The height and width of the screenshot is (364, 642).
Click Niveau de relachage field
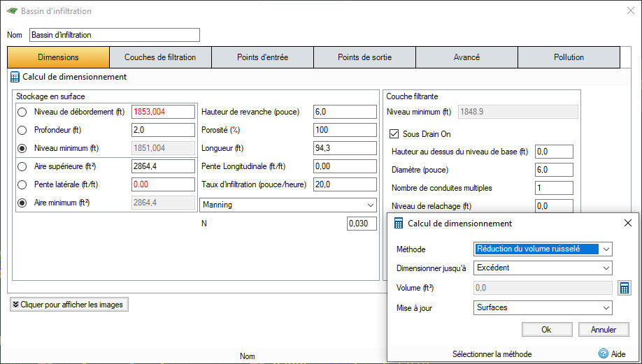(x=554, y=206)
